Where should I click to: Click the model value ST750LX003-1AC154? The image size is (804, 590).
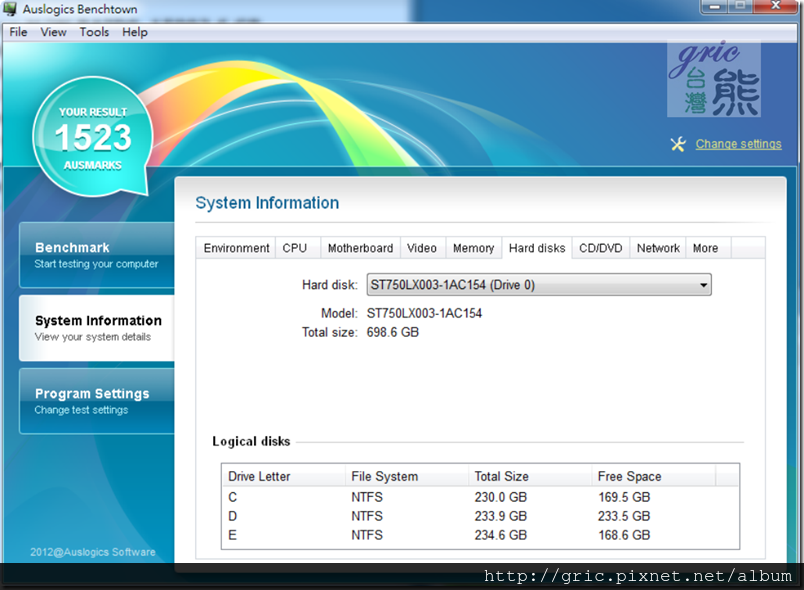point(424,313)
